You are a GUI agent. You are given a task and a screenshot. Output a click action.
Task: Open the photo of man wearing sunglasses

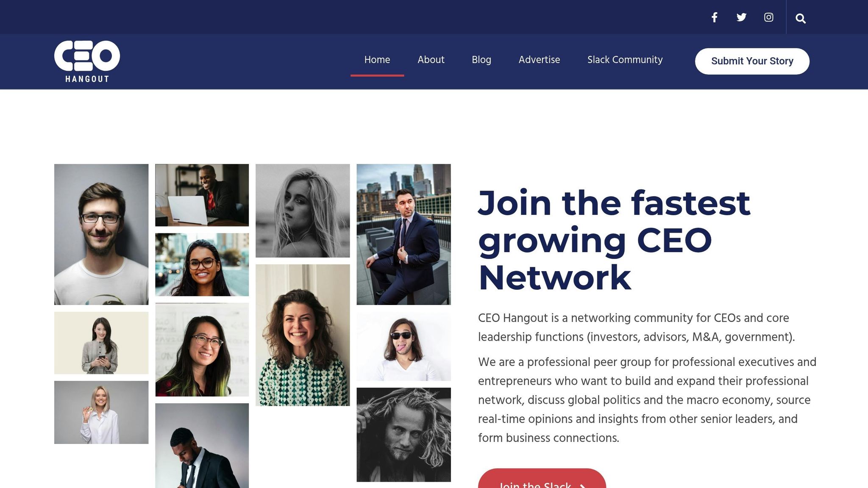tap(403, 347)
